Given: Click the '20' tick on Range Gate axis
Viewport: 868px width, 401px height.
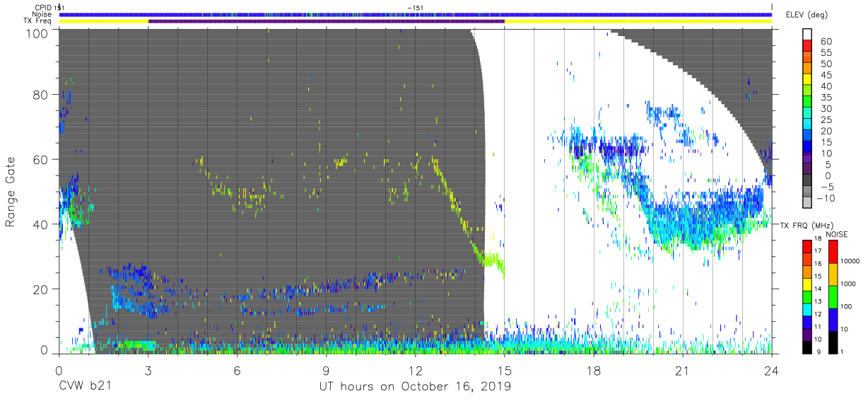Looking at the screenshot, I should [x=42, y=289].
